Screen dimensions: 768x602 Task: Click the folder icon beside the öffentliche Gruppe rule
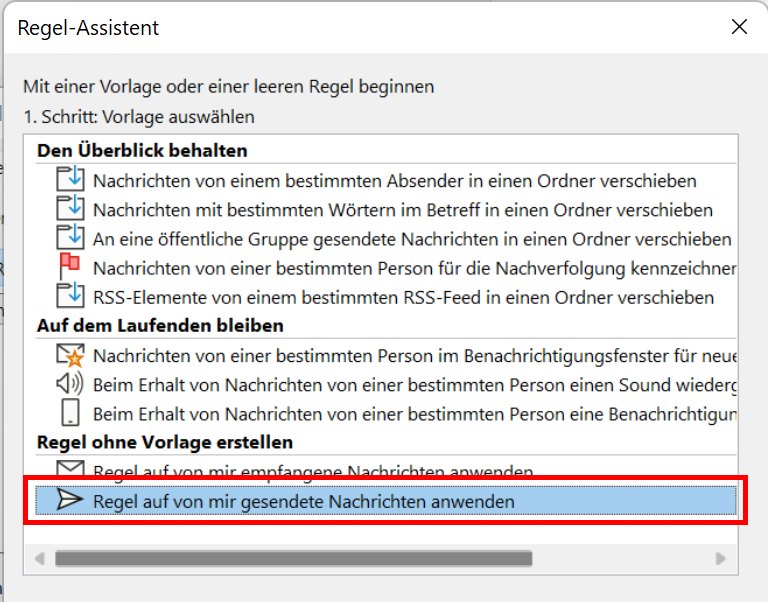[x=72, y=238]
